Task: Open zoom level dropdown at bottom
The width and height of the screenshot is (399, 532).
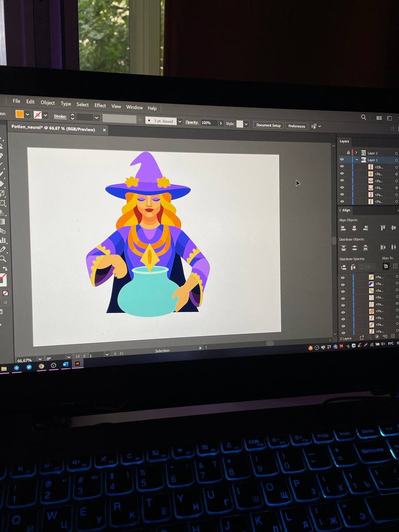Action: [40, 359]
